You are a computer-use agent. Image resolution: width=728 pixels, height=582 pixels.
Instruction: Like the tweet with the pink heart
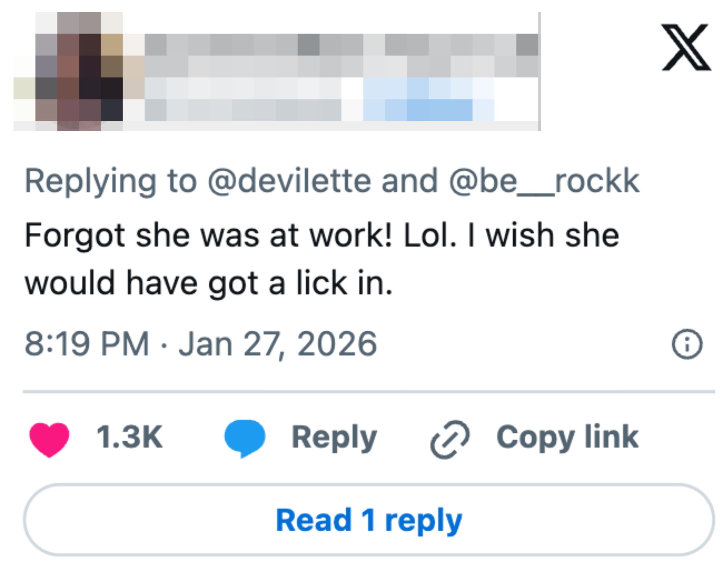[x=49, y=439]
